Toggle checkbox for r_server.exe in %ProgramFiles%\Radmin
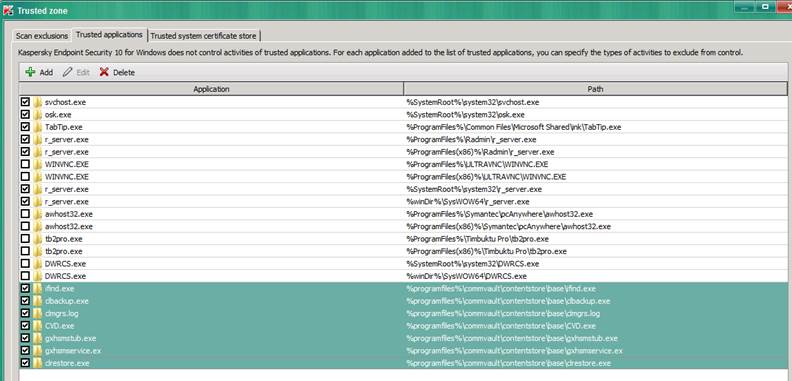Image resolution: width=792 pixels, height=381 pixels. pos(25,139)
